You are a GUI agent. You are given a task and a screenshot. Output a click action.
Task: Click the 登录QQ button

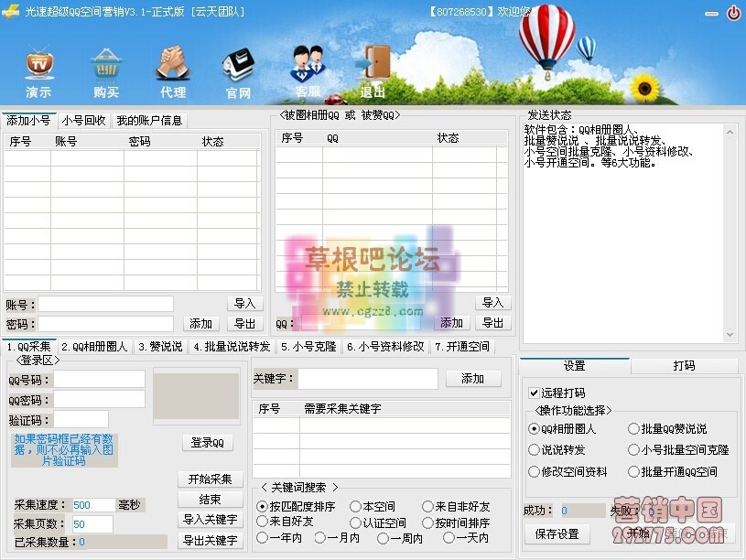pos(209,441)
